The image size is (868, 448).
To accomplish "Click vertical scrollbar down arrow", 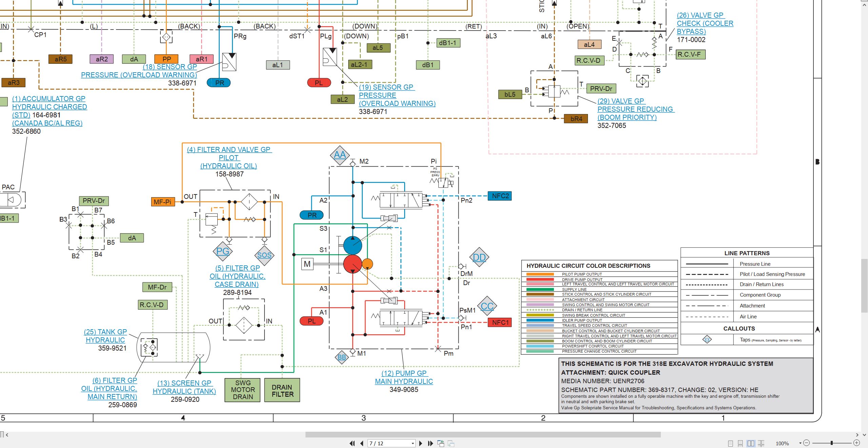I will point(864,434).
